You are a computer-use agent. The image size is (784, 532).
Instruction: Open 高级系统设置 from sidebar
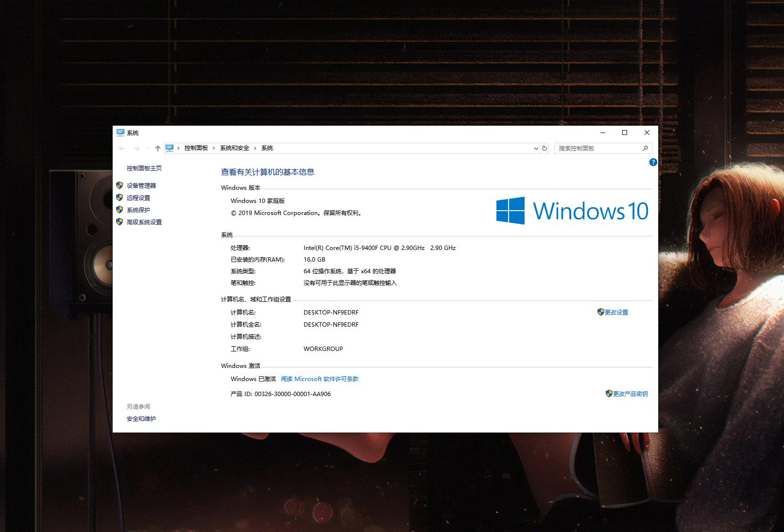(x=144, y=222)
